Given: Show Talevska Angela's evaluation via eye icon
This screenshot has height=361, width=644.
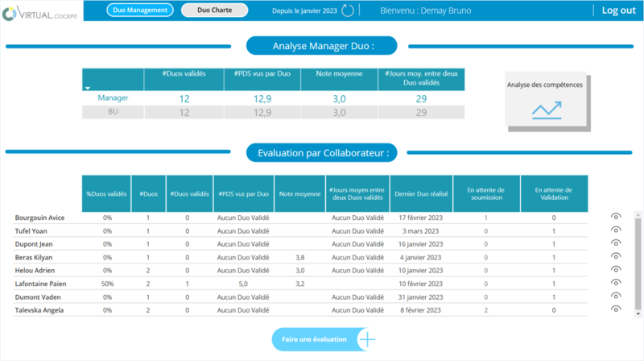Looking at the screenshot, I should click(x=616, y=309).
